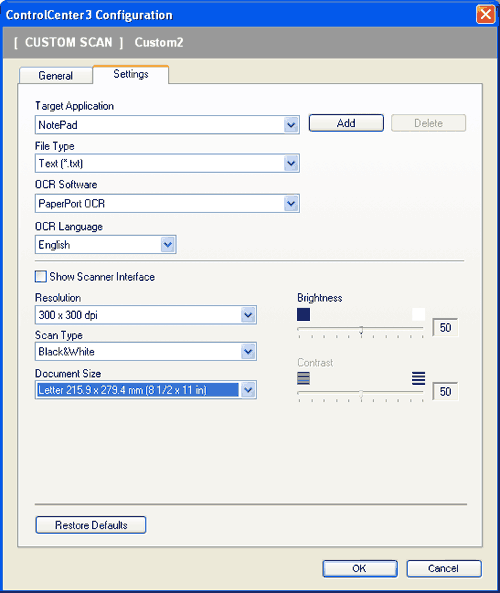
Task: Click the Add button
Action: pos(346,123)
